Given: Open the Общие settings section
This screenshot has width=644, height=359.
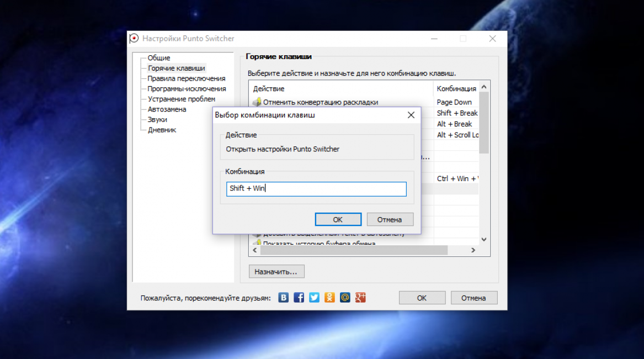Looking at the screenshot, I should [x=159, y=58].
